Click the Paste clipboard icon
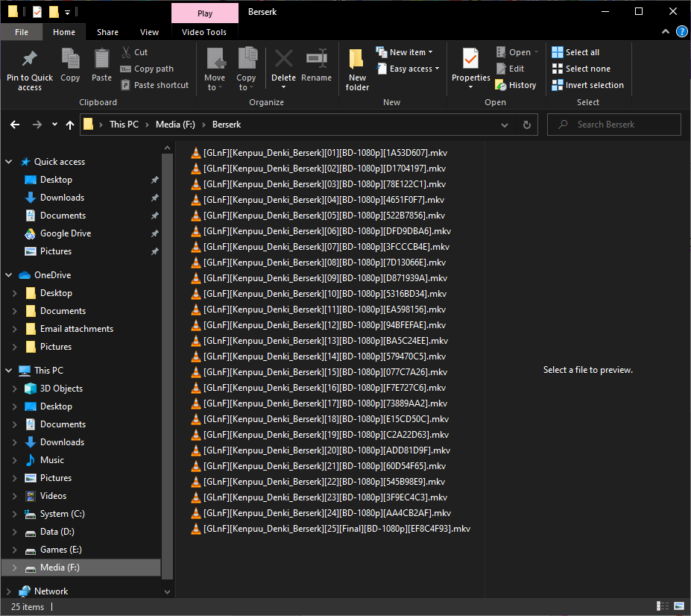 102,59
